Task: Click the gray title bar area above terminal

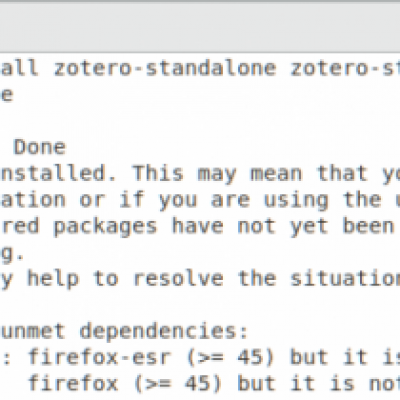Action: click(200, 27)
